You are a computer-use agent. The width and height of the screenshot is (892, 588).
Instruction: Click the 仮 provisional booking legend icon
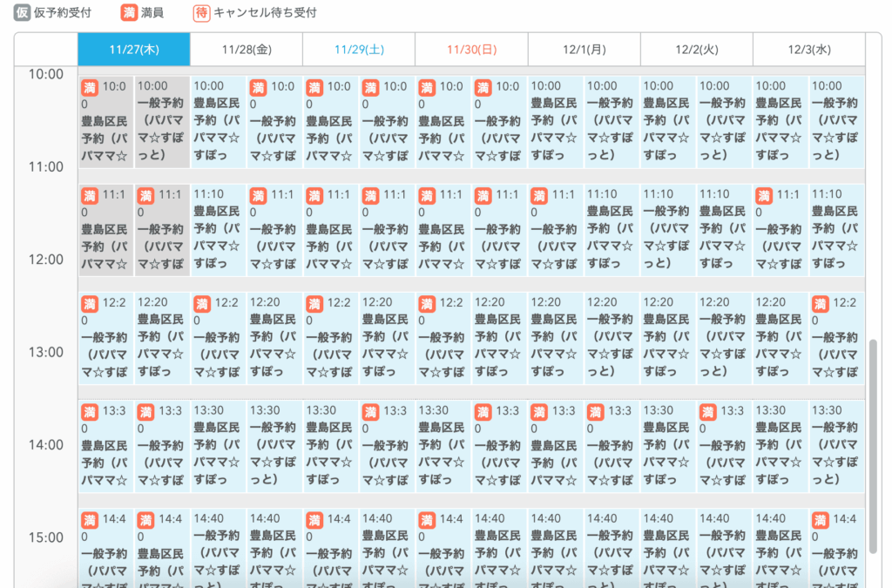22,13
